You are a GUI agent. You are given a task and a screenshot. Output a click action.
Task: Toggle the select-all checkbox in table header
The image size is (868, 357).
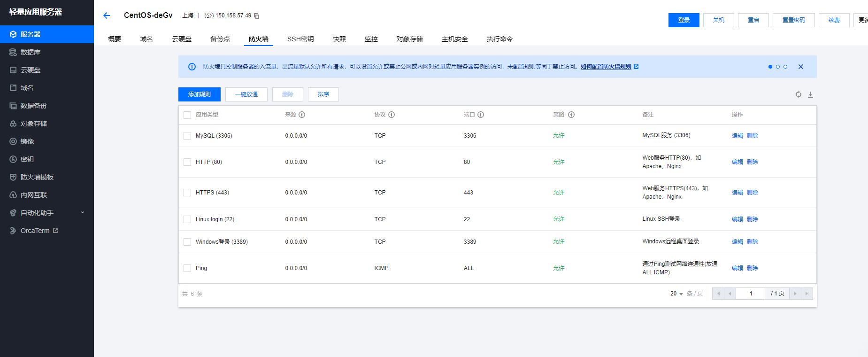(187, 115)
